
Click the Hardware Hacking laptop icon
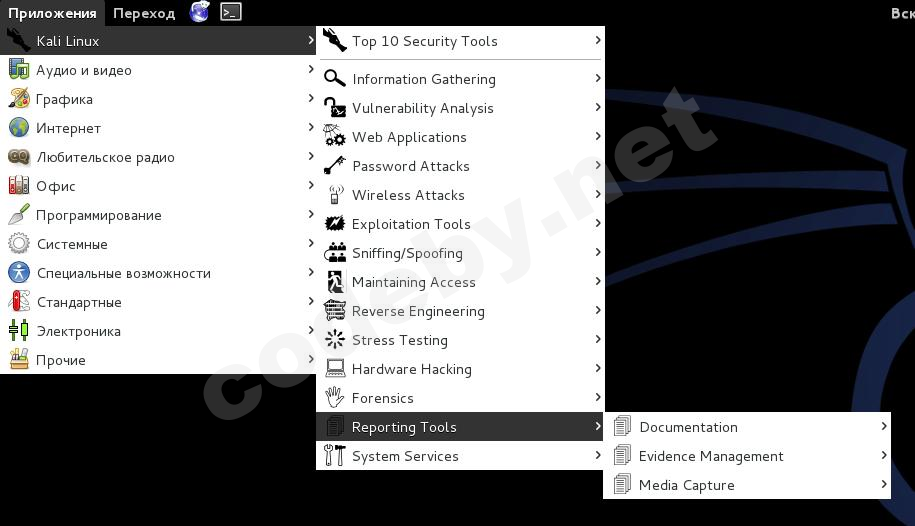pos(335,369)
